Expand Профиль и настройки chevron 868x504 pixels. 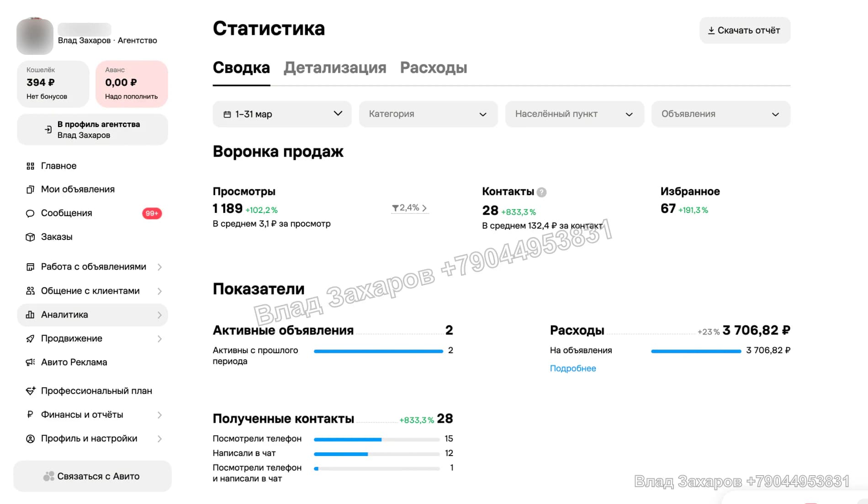pyautogui.click(x=159, y=439)
